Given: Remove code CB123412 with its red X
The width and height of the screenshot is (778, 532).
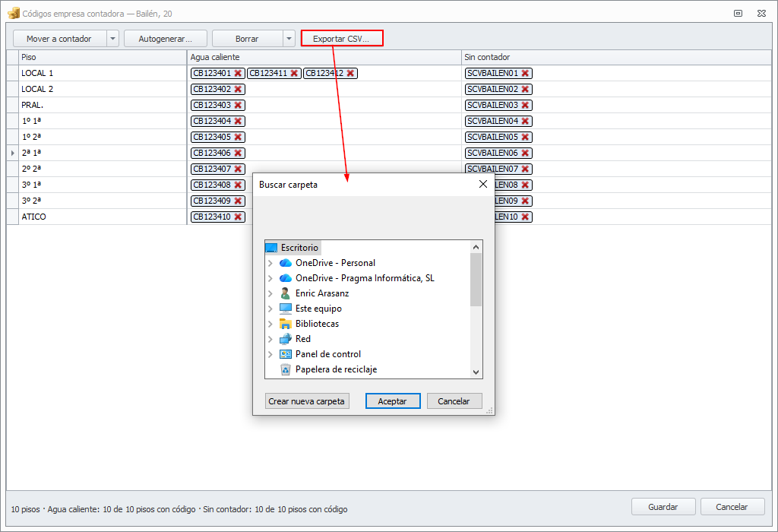Looking at the screenshot, I should (x=350, y=74).
